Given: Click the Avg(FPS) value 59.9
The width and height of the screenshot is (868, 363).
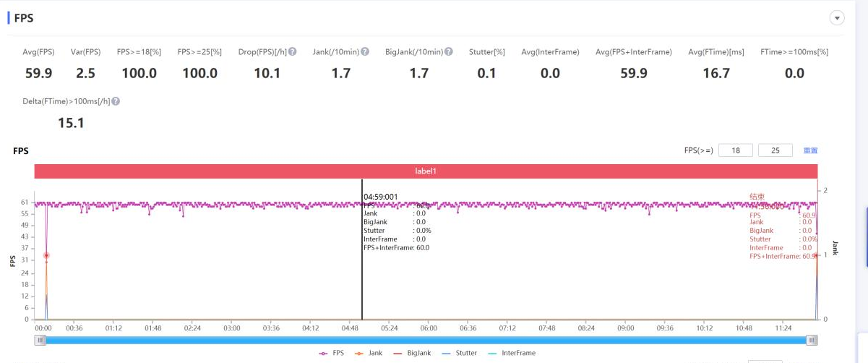Looking at the screenshot, I should (38, 73).
